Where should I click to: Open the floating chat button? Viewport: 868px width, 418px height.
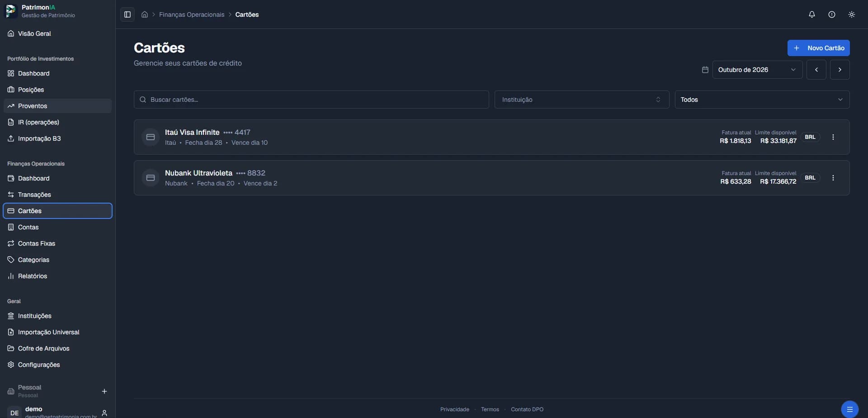(x=850, y=409)
